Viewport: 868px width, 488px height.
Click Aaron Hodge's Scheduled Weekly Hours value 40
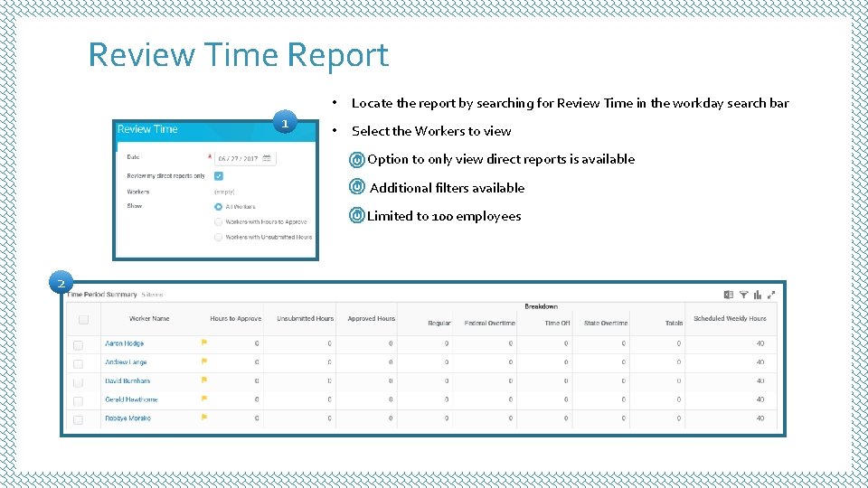tap(760, 343)
